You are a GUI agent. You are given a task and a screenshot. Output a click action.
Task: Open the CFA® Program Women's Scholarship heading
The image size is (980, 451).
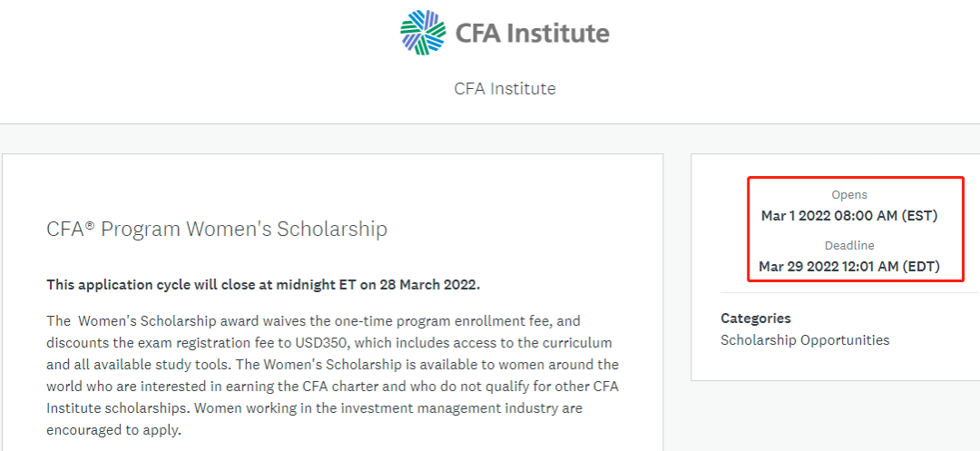(217, 229)
